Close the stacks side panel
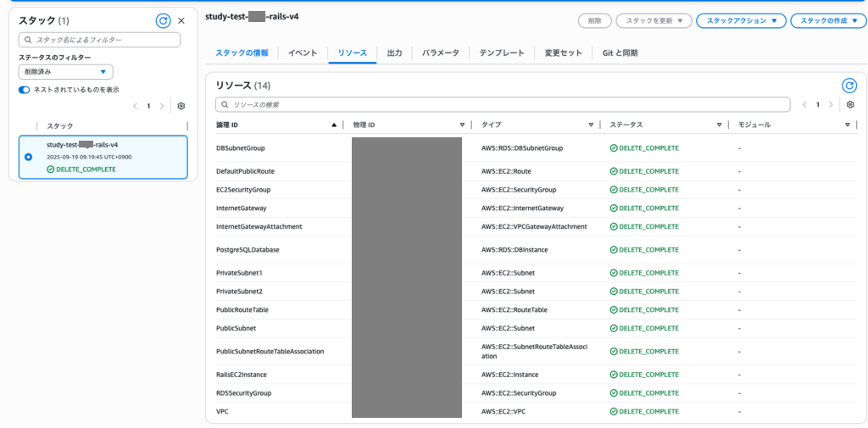This screenshot has height=428, width=868. click(181, 20)
